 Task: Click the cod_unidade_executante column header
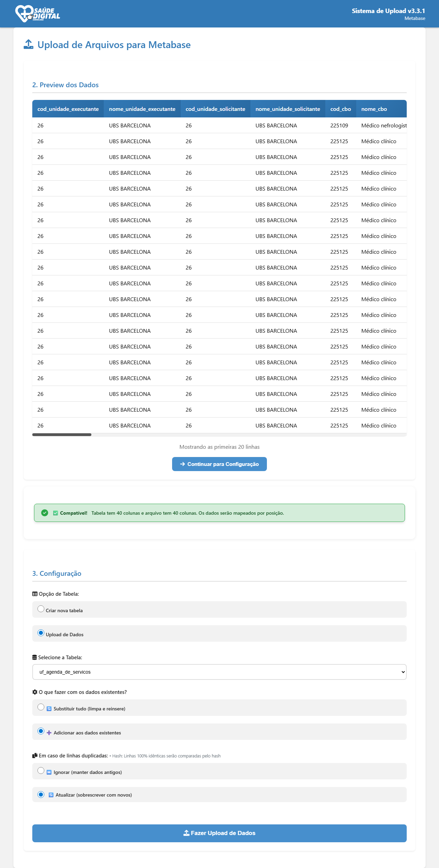point(68,109)
